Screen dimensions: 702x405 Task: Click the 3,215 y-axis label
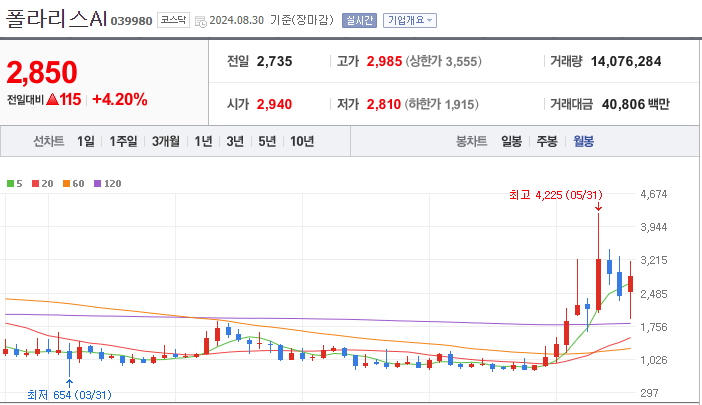(654, 260)
